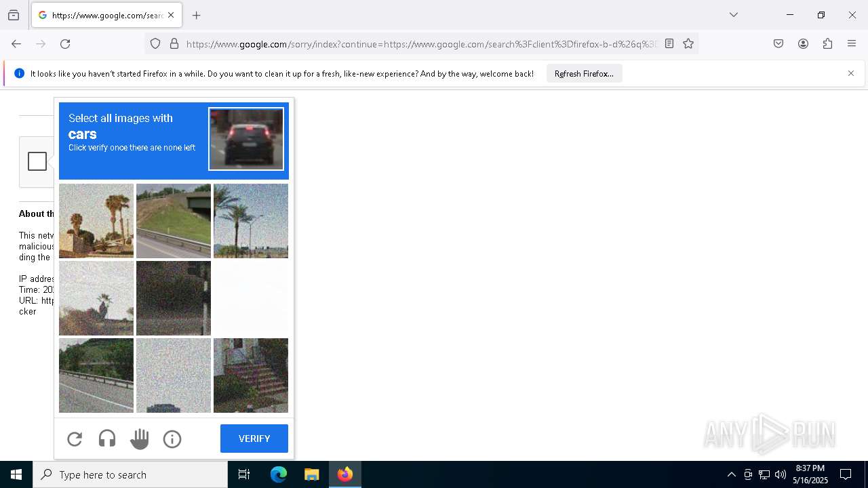Click the Firefox back arrow
868x488 pixels.
16,44
